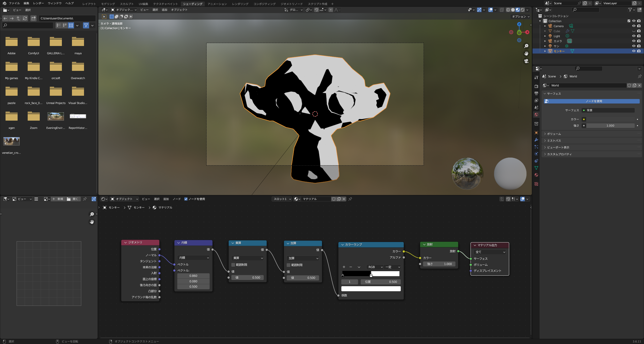Disable Camera object in renders
This screenshot has height=344, width=644.
(639, 26)
